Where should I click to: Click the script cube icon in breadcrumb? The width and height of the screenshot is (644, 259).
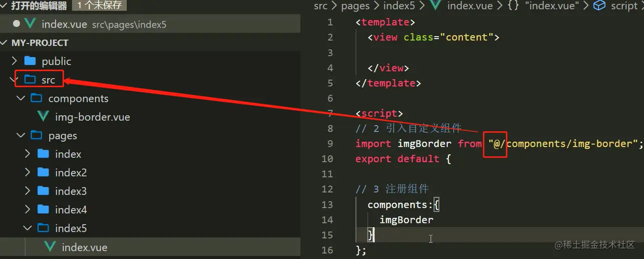point(599,6)
